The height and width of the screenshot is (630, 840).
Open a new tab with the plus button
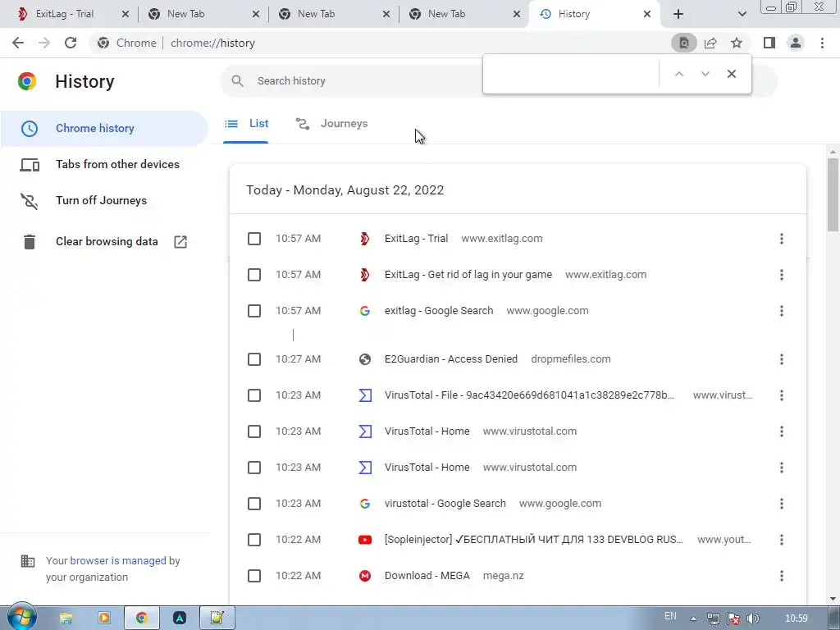pos(678,14)
